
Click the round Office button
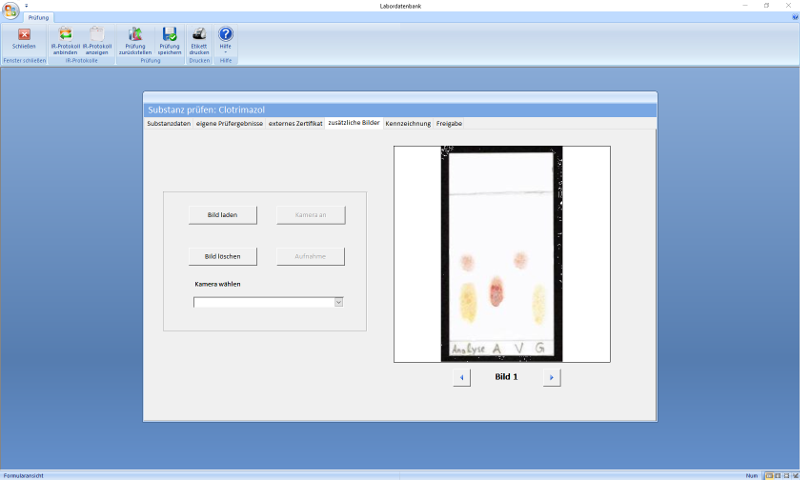click(10, 10)
